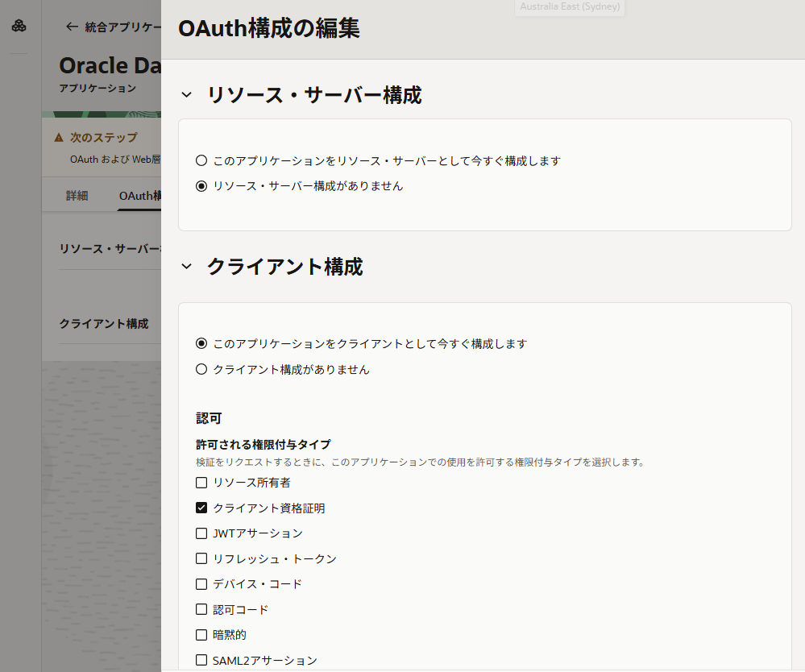Image resolution: width=805 pixels, height=672 pixels.
Task: Enable the JWTアサーション grant type
Action: 201,533
